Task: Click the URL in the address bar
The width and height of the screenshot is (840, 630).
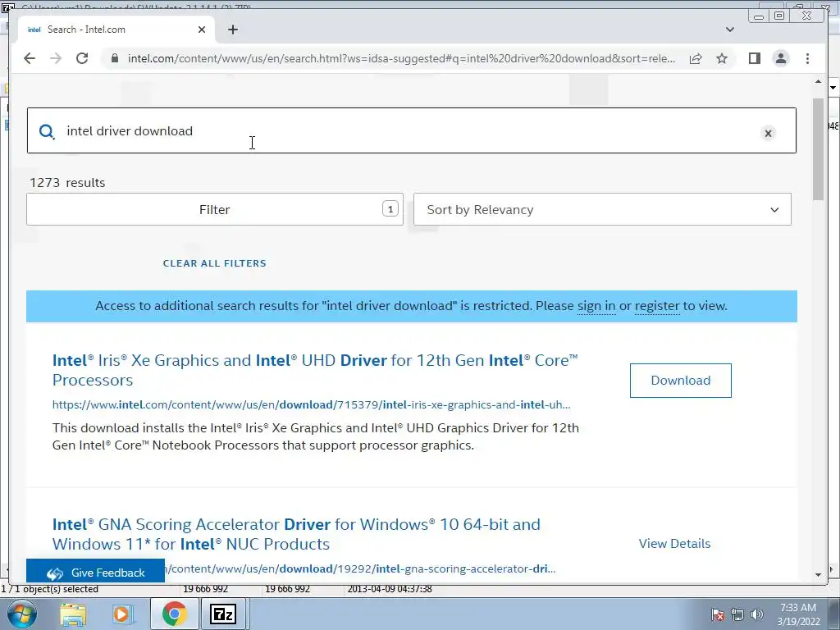Action: coord(400,58)
